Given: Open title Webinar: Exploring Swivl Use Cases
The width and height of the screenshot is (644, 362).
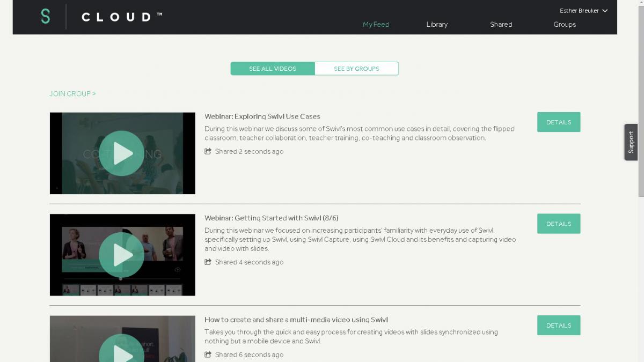Looking at the screenshot, I should [x=262, y=116].
